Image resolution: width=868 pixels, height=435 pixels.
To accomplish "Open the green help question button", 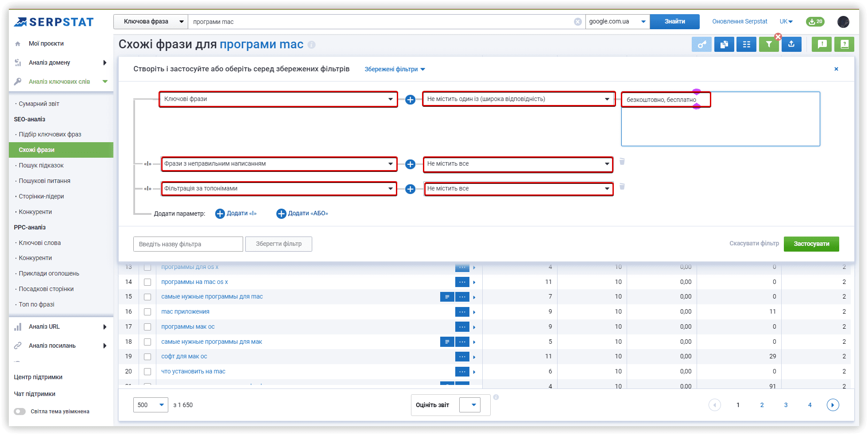I will tap(844, 44).
